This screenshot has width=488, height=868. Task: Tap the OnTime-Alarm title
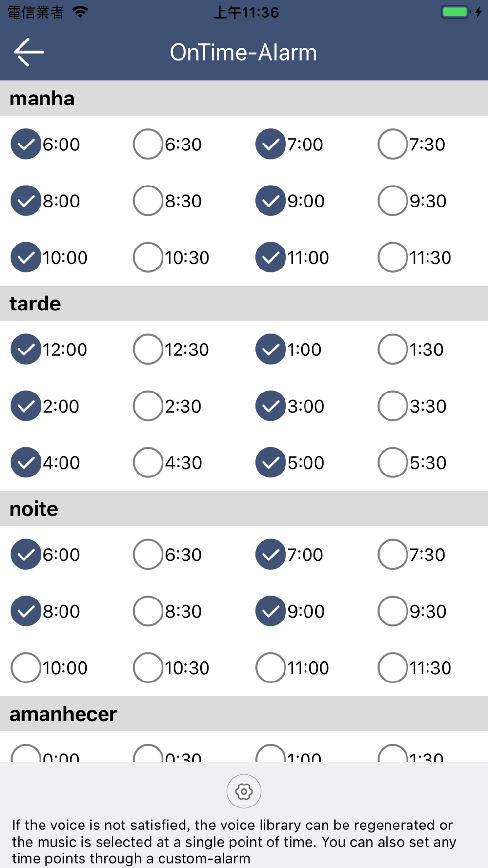tap(243, 52)
